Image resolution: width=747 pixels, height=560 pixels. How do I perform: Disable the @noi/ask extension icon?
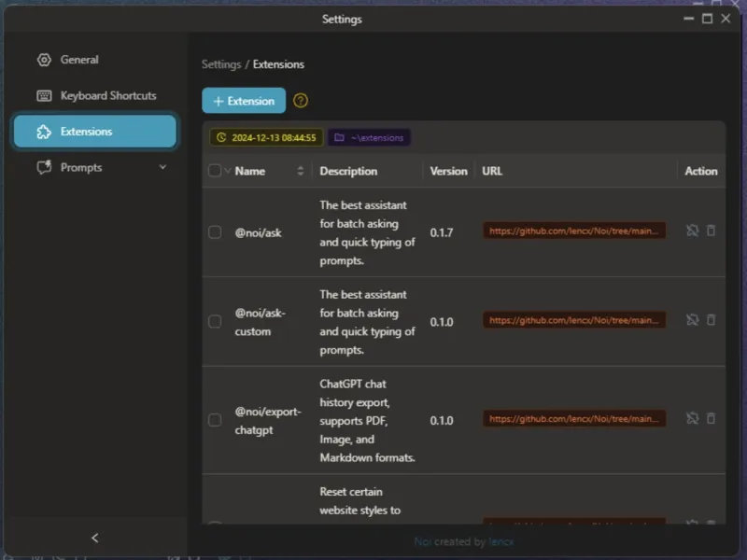[x=692, y=231]
